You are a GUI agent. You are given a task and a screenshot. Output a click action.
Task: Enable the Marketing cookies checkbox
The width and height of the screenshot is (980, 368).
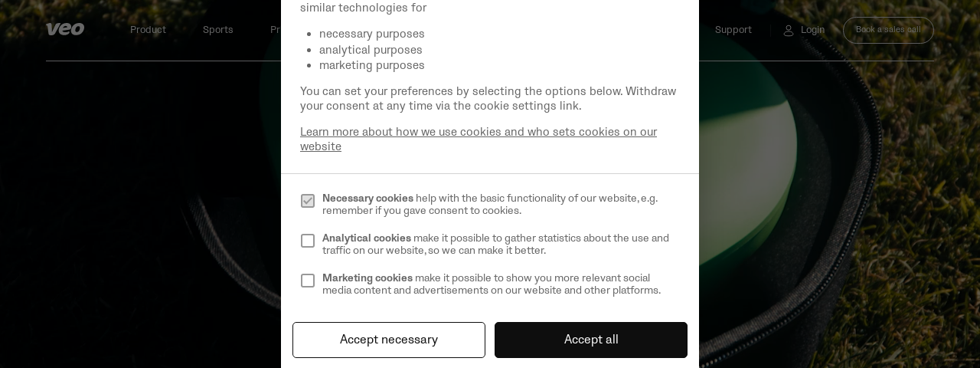point(308,281)
